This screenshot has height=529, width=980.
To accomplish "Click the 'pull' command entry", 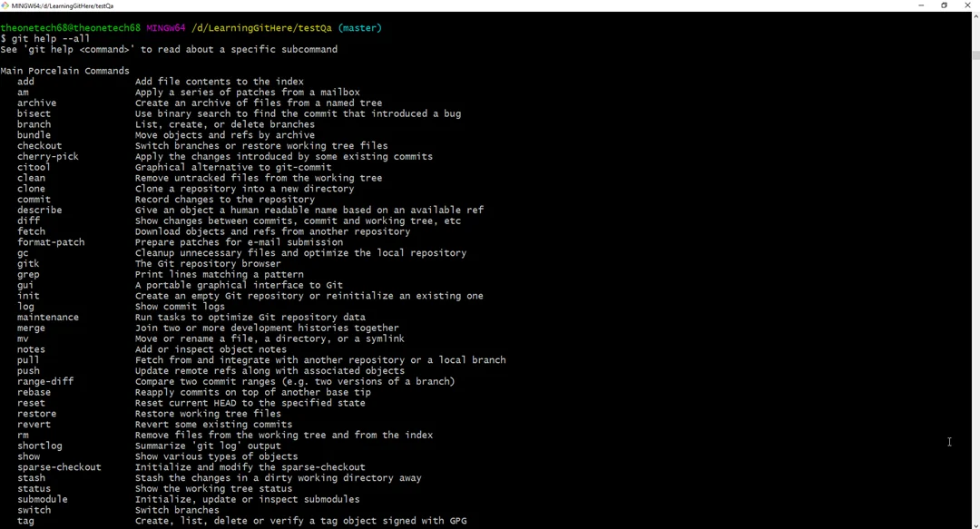I will 27,359.
